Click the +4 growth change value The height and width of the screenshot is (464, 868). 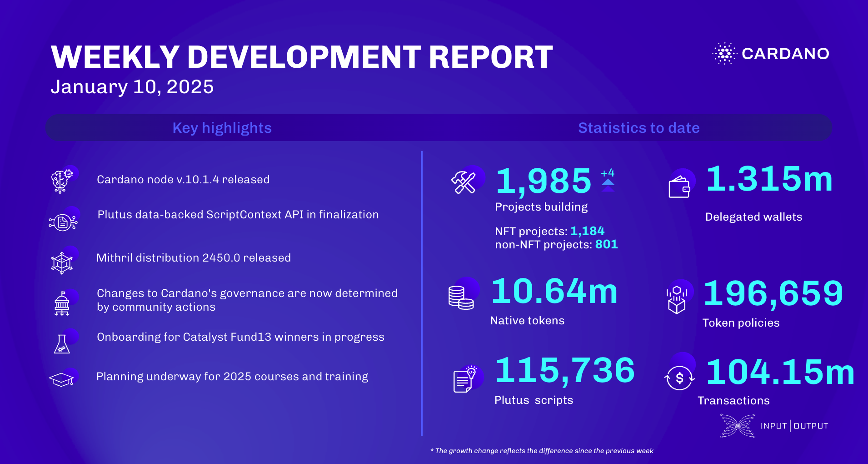tap(608, 173)
